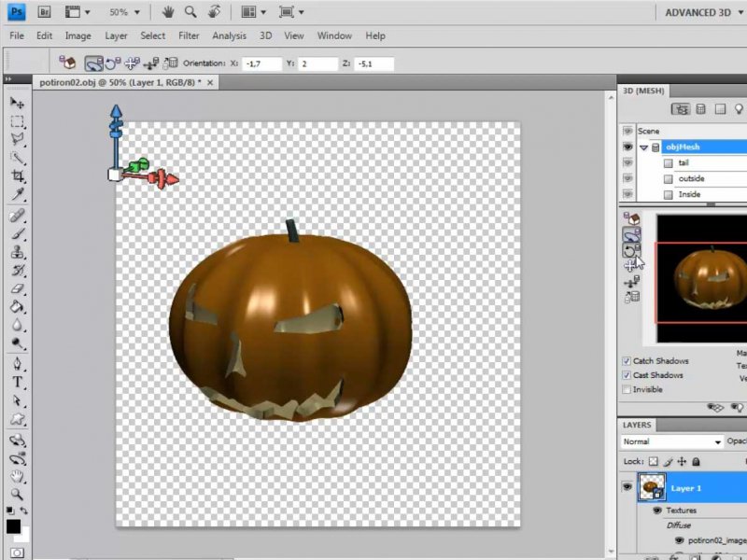Image resolution: width=747 pixels, height=560 pixels.
Task: Select the Horizontal Type tool
Action: pyautogui.click(x=17, y=383)
